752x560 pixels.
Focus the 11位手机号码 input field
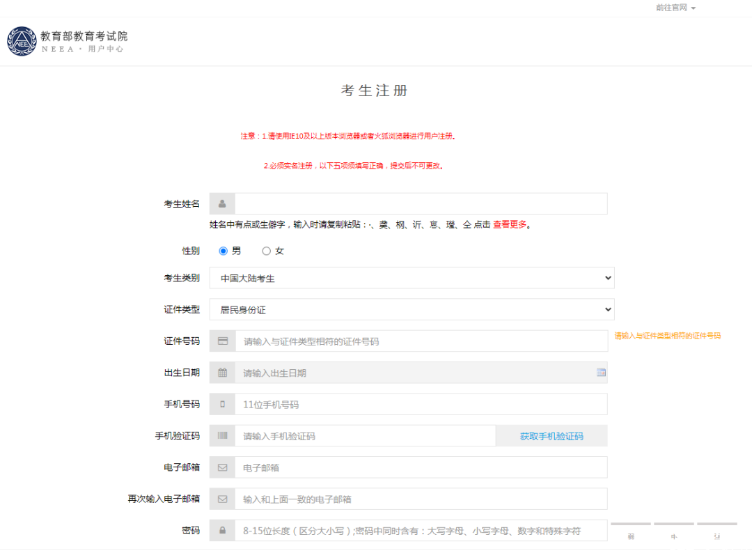tap(421, 404)
